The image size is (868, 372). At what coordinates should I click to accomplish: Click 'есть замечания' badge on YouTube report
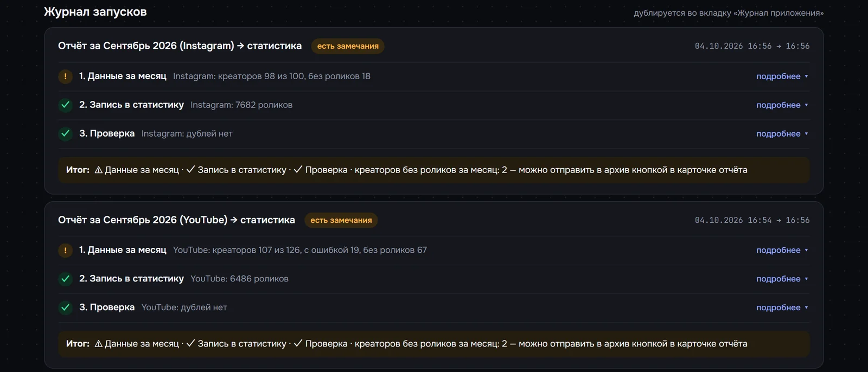pyautogui.click(x=341, y=220)
